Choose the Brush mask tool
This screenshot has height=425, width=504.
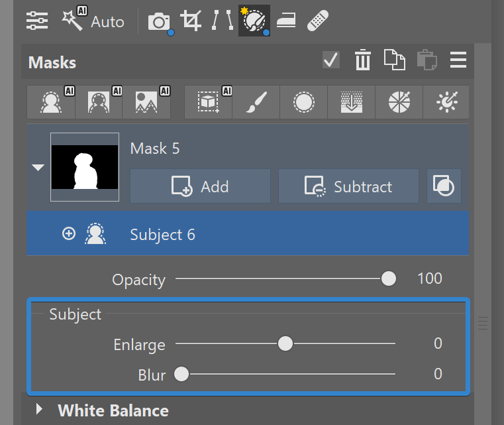click(x=256, y=102)
